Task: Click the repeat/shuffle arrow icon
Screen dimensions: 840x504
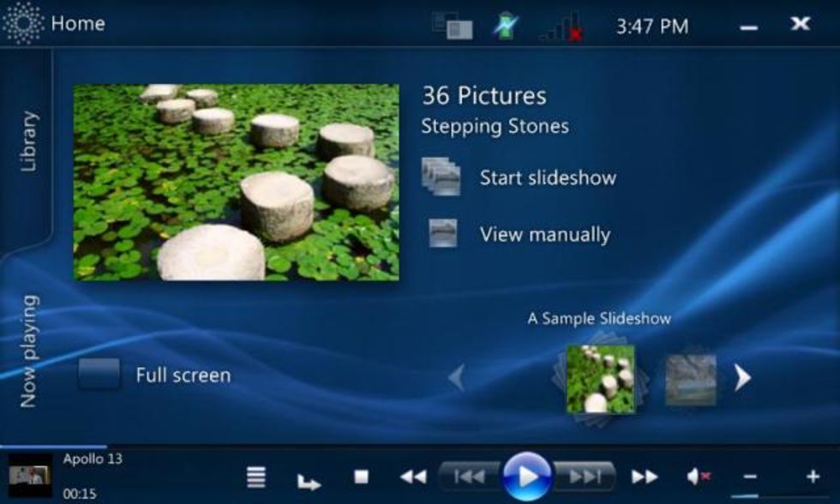Action: 309,481
